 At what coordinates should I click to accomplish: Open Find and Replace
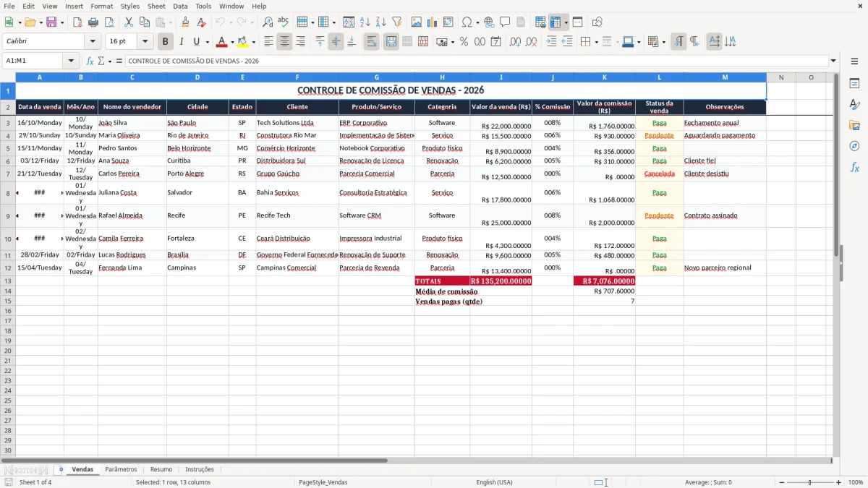point(268,22)
